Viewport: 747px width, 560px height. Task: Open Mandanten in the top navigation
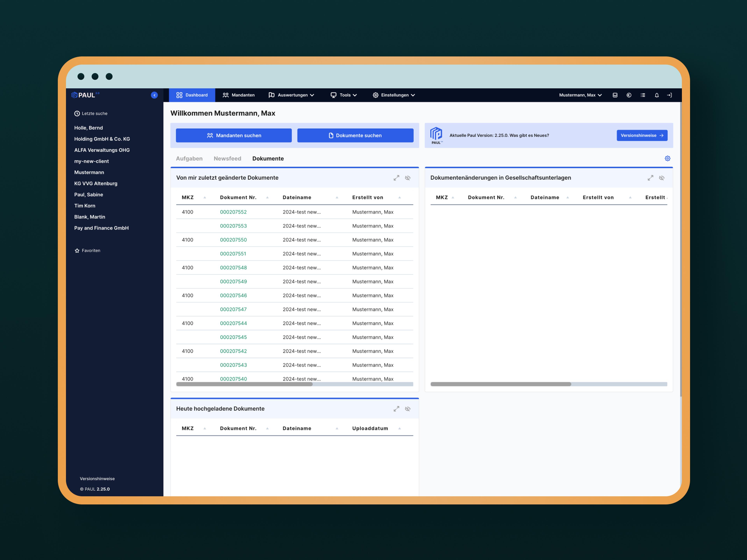pos(239,95)
